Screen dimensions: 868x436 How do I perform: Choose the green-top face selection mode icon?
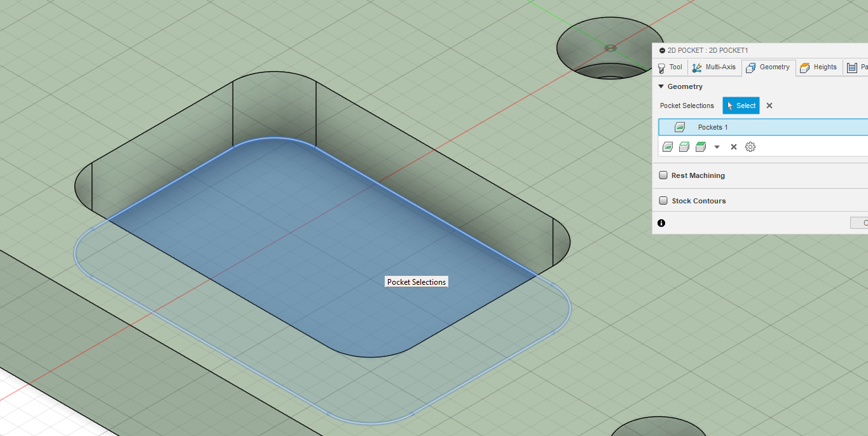click(x=701, y=147)
